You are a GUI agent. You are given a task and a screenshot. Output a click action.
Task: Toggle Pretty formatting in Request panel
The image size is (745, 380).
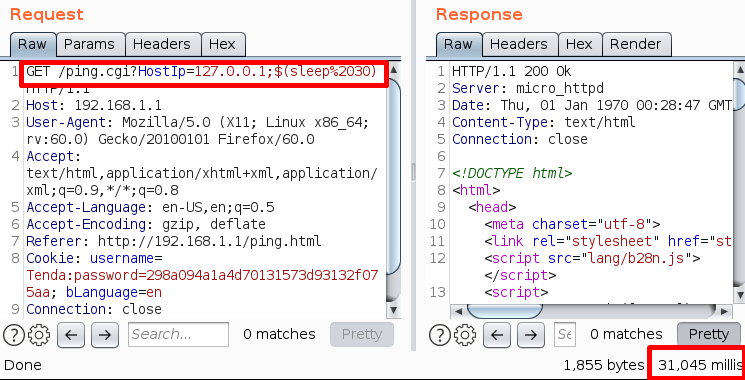point(362,334)
